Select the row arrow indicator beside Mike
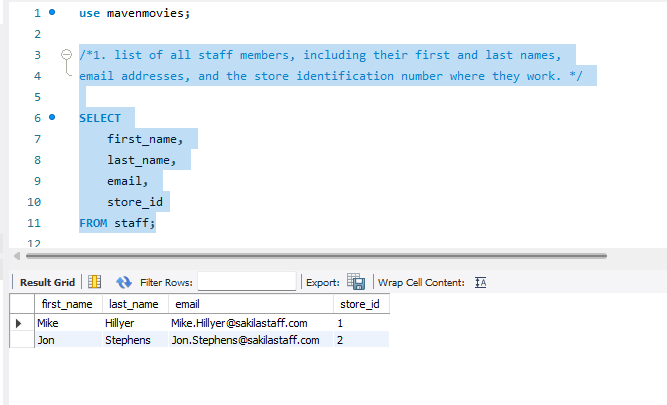 [19, 323]
